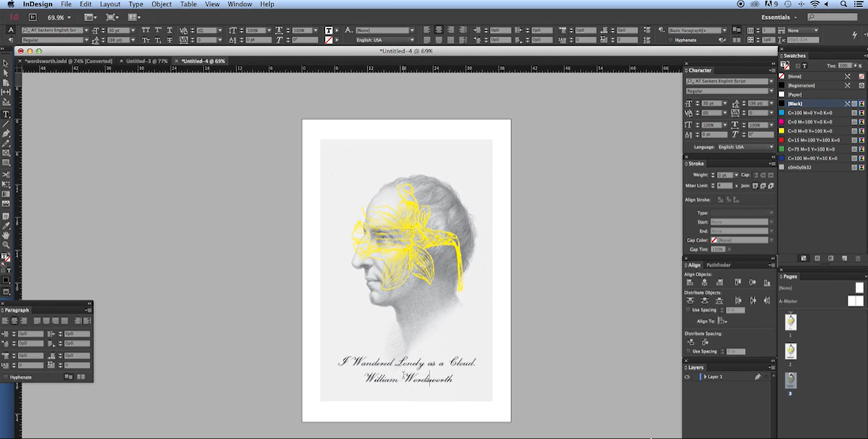Image resolution: width=868 pixels, height=439 pixels.
Task: Open the zoom level 69.9% dropdown
Action: pyautogui.click(x=69, y=17)
